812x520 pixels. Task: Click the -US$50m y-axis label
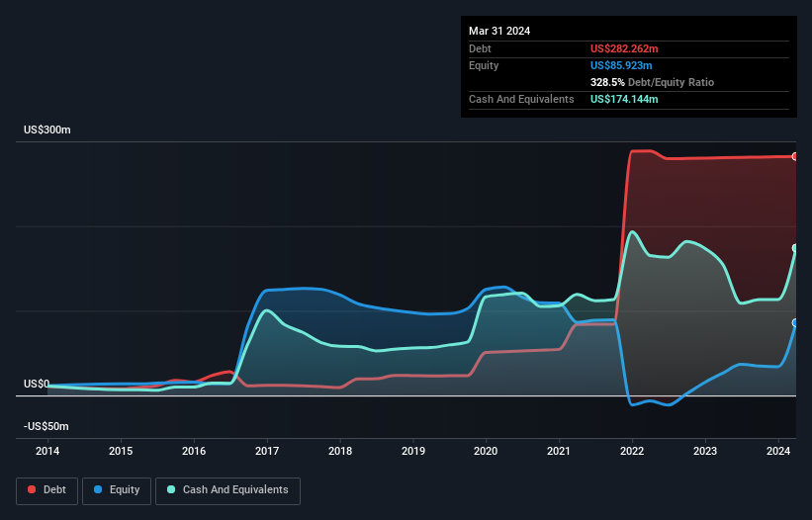pos(46,426)
